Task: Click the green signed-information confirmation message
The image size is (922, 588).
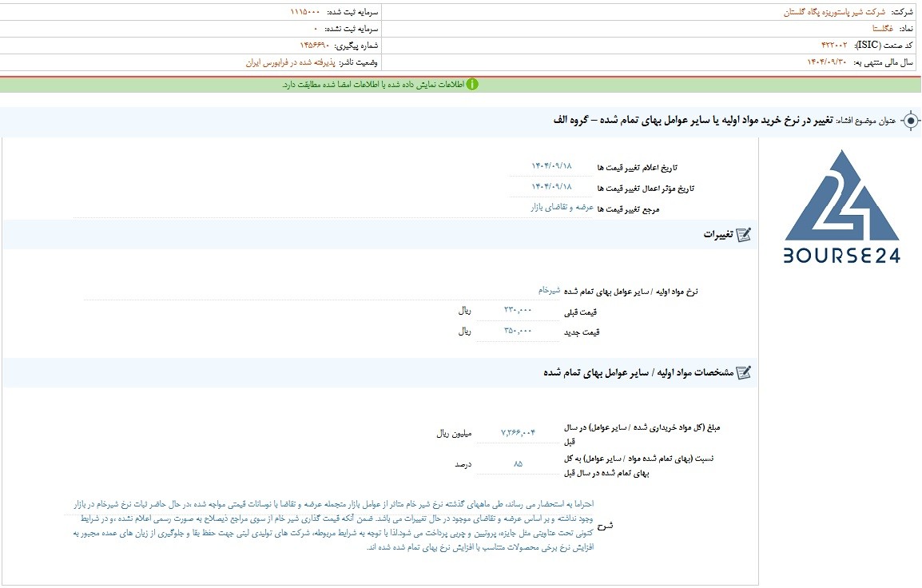Action: point(373,85)
